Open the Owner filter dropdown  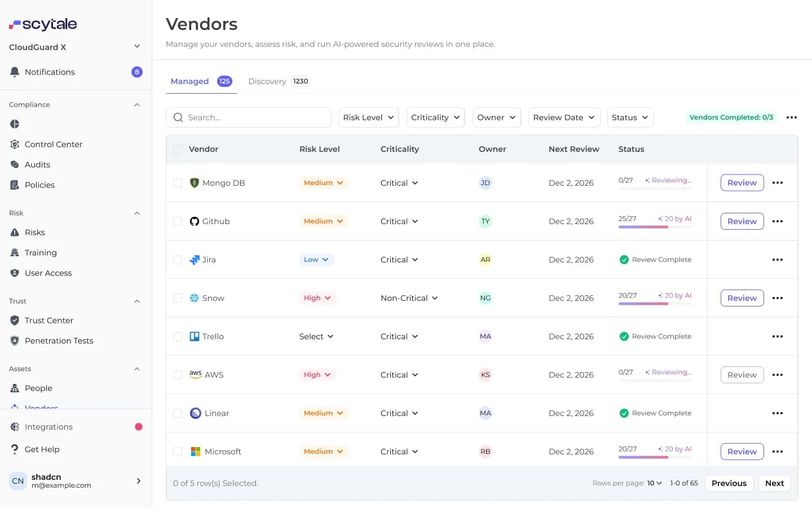pyautogui.click(x=497, y=117)
